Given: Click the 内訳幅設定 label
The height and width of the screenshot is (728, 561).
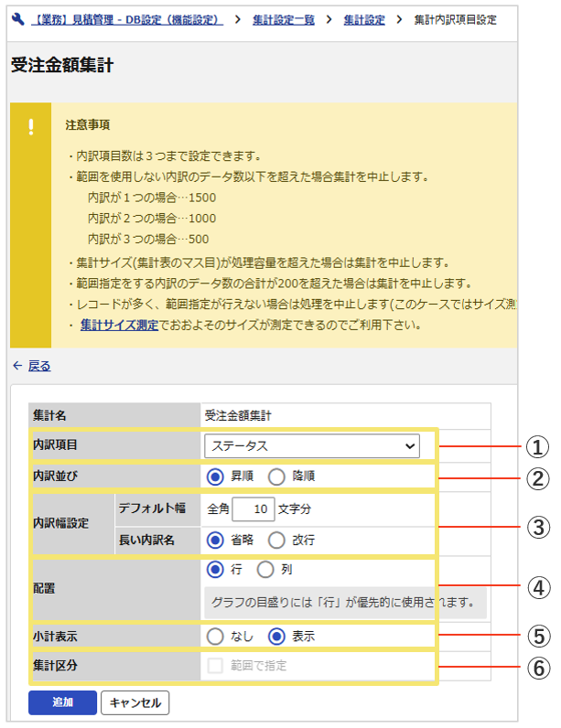Looking at the screenshot, I should pyautogui.click(x=60, y=523).
